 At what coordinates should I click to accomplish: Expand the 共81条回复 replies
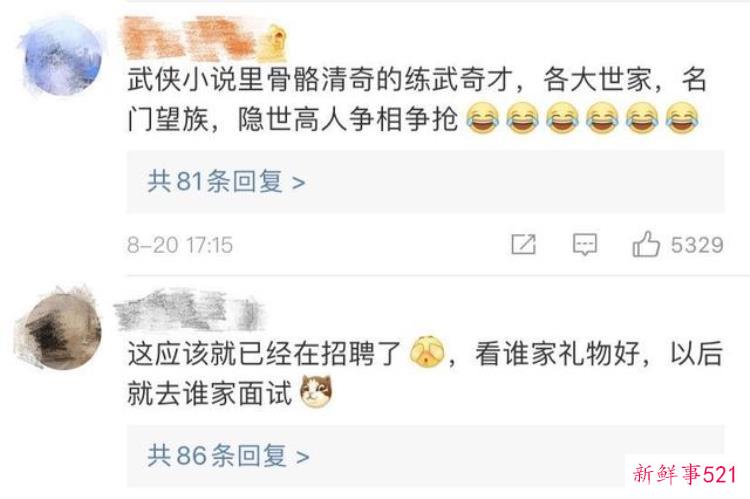[x=226, y=182]
